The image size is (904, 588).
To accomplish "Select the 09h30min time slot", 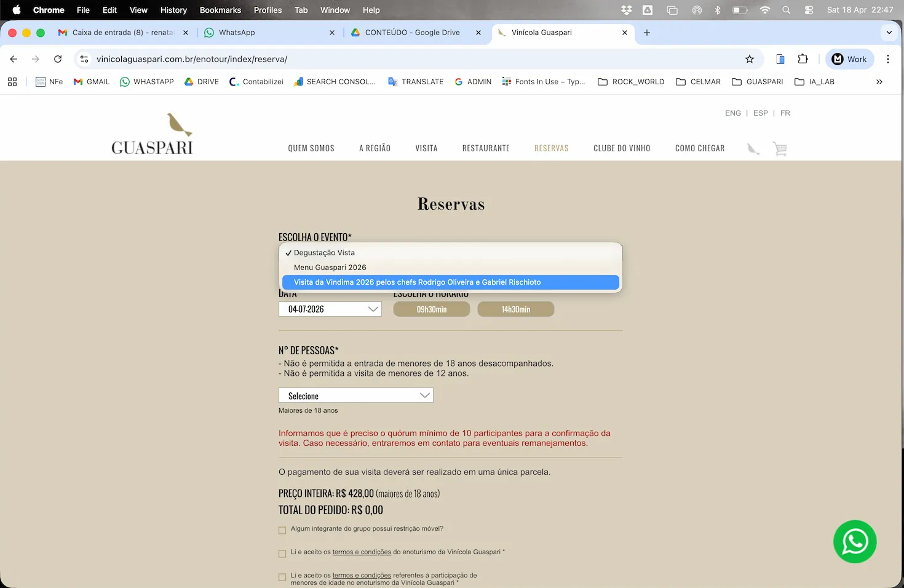I will 432,309.
